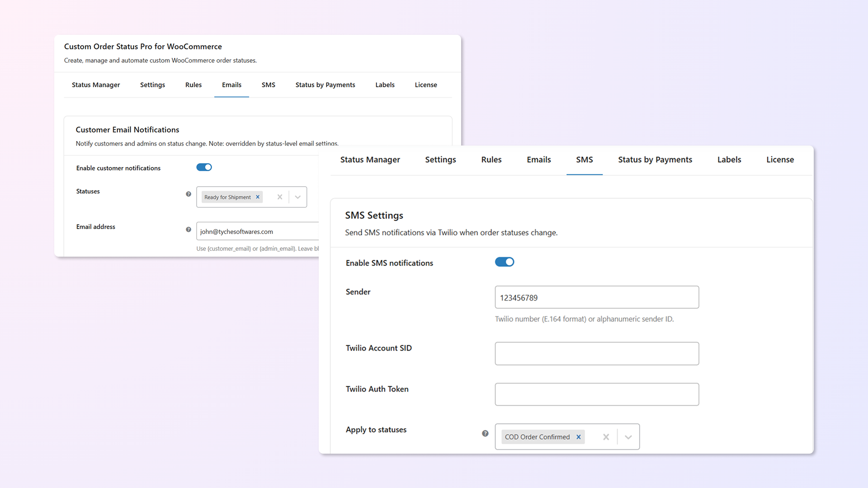Open Apply to statuses dropdown arrow
Image resolution: width=868 pixels, height=488 pixels.
pos(628,437)
